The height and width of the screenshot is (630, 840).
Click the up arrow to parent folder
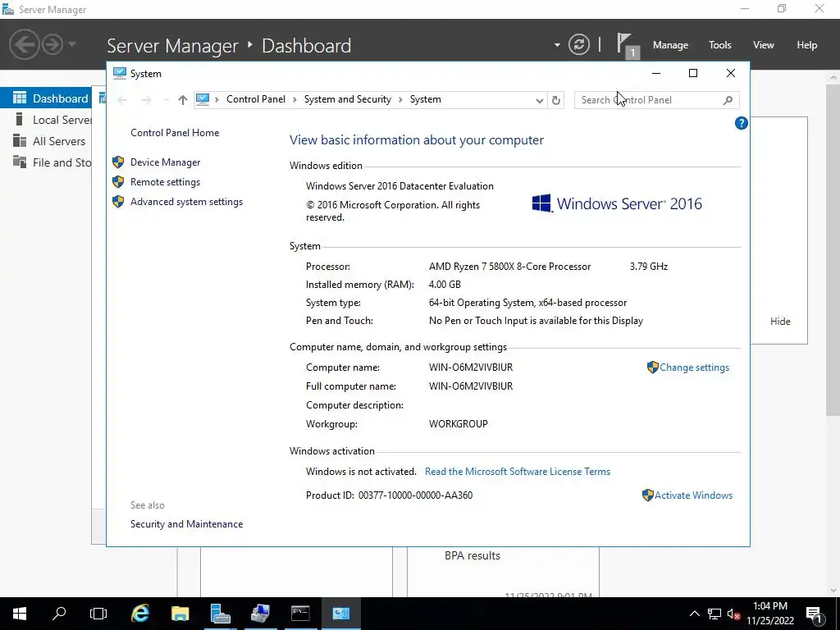[x=183, y=100]
